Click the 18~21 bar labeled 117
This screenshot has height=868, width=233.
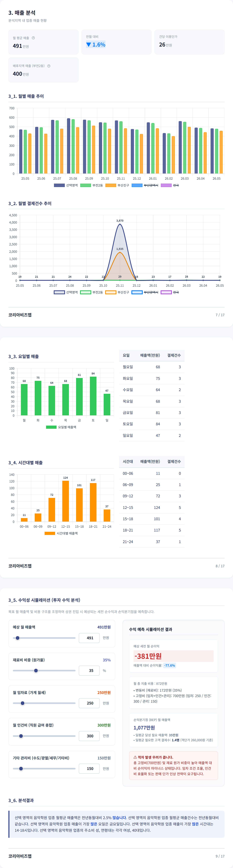coord(93,502)
